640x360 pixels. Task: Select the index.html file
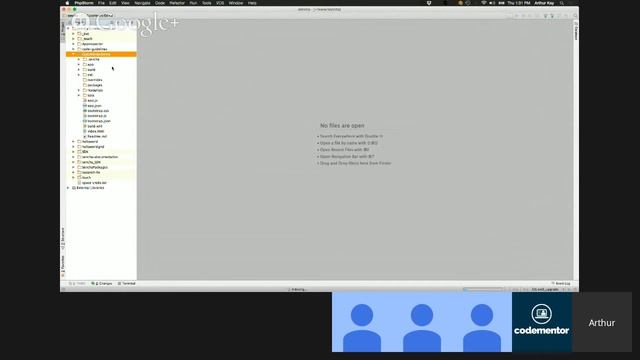click(x=96, y=131)
